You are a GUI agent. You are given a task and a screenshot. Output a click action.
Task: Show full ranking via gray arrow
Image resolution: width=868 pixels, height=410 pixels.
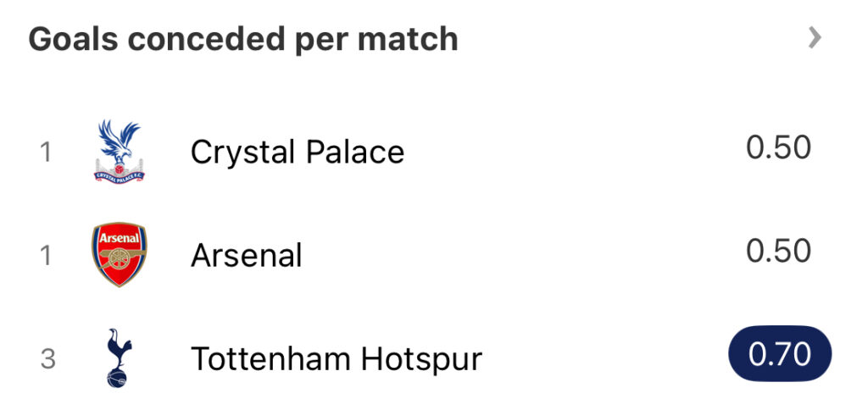pos(815,38)
